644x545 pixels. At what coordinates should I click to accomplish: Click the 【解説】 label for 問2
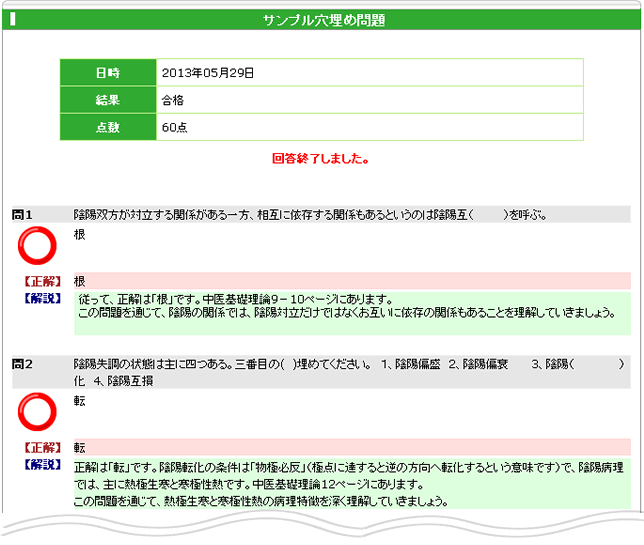(43, 465)
